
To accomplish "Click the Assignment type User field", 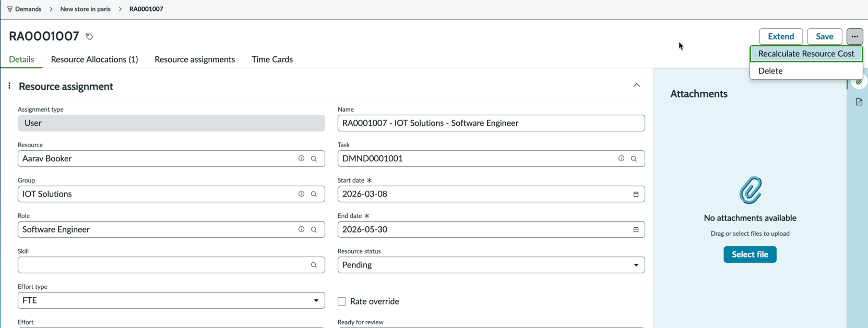I will [x=171, y=123].
